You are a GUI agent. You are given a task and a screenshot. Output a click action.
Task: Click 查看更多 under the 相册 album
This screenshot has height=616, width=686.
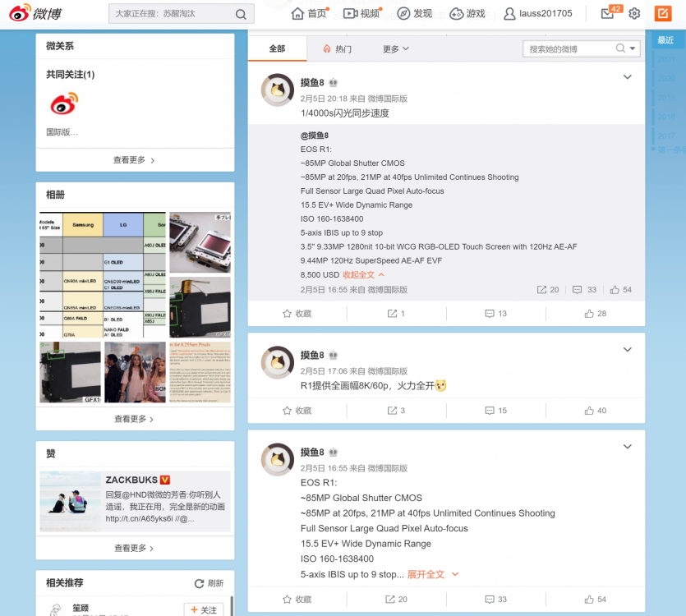(x=134, y=419)
